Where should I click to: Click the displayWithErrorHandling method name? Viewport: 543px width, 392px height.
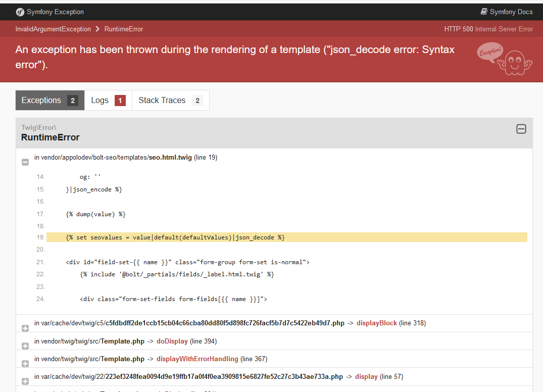click(x=198, y=359)
